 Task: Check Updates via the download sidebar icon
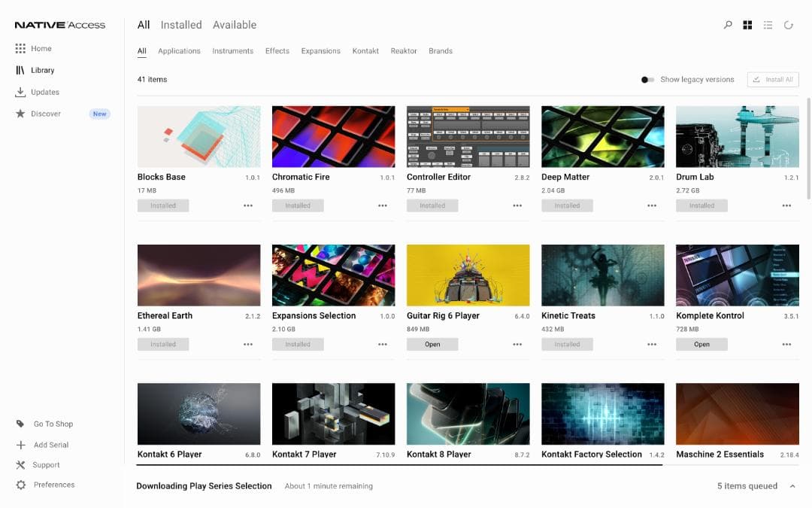(x=39, y=92)
